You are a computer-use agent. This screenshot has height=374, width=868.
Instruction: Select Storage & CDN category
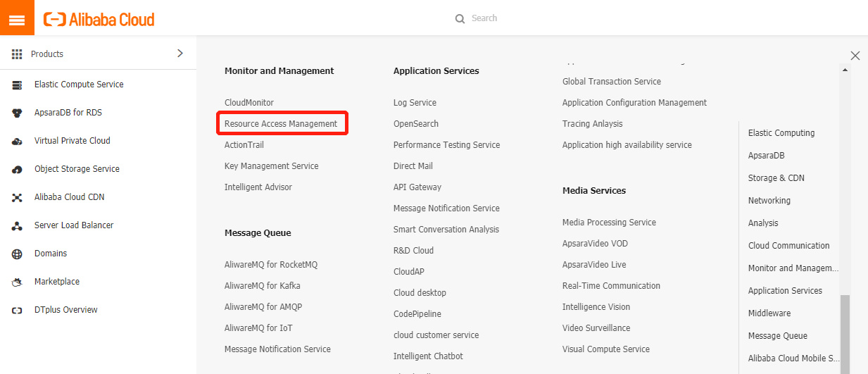tap(776, 178)
